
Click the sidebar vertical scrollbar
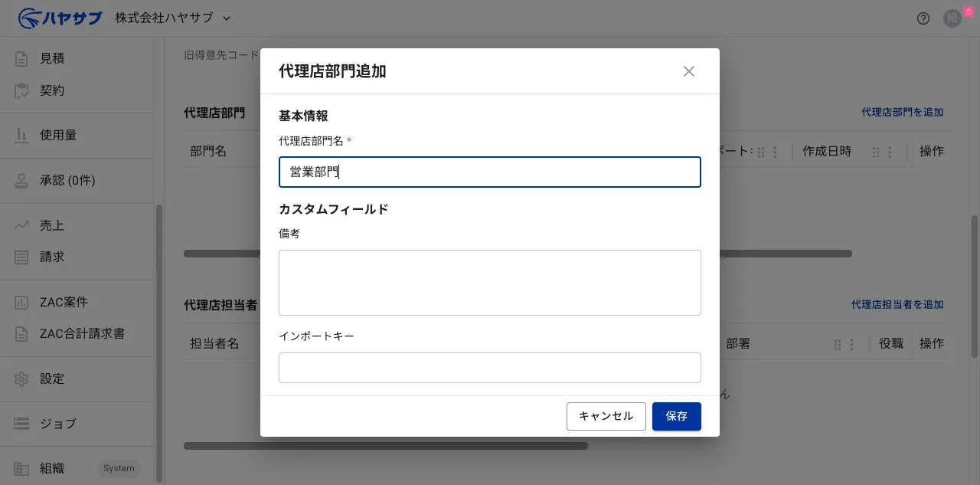coord(159,342)
